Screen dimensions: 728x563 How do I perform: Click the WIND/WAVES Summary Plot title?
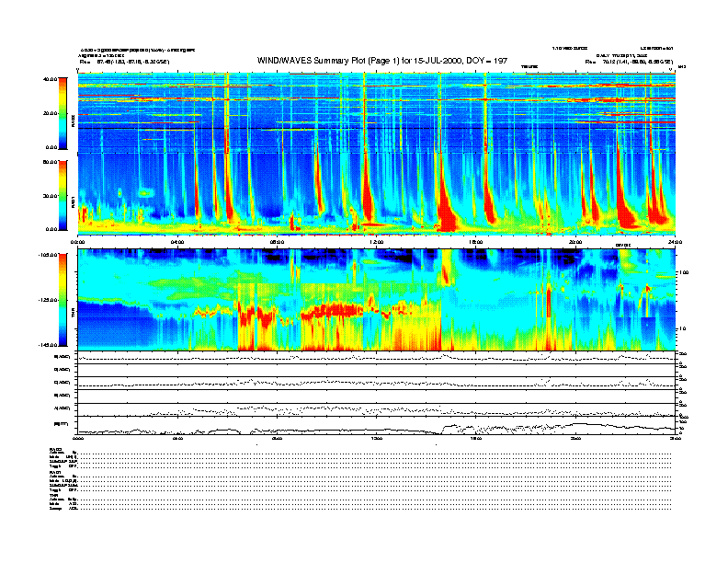point(382,61)
